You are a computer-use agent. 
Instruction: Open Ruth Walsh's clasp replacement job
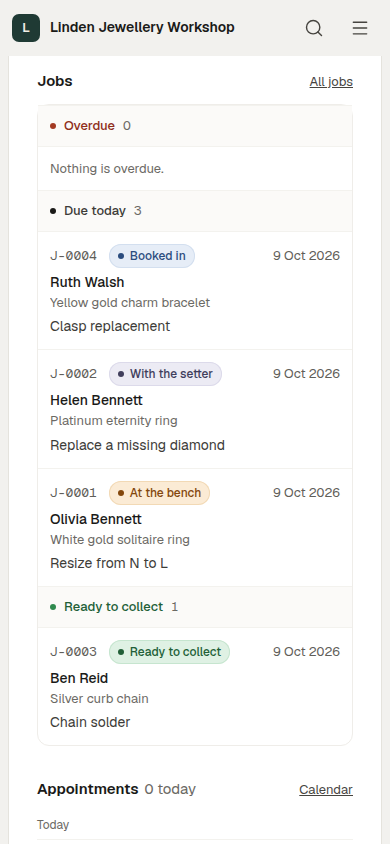click(x=195, y=291)
